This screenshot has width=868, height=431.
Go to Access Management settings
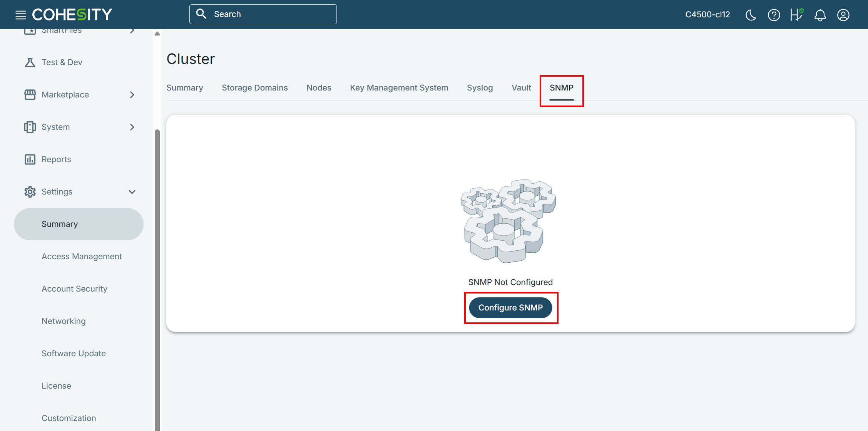(82, 256)
